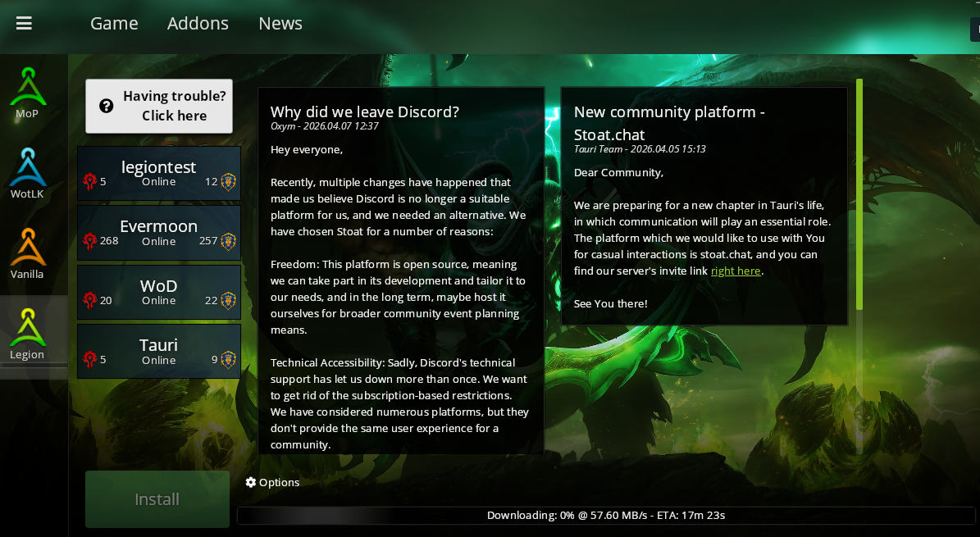Select the Tauri realm name
The image size is (980, 537).
coord(159,344)
